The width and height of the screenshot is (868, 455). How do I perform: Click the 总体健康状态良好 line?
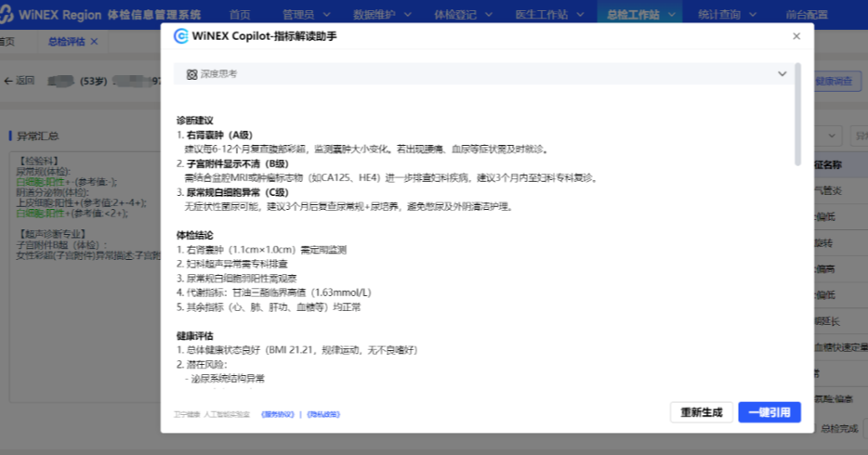pyautogui.click(x=297, y=350)
